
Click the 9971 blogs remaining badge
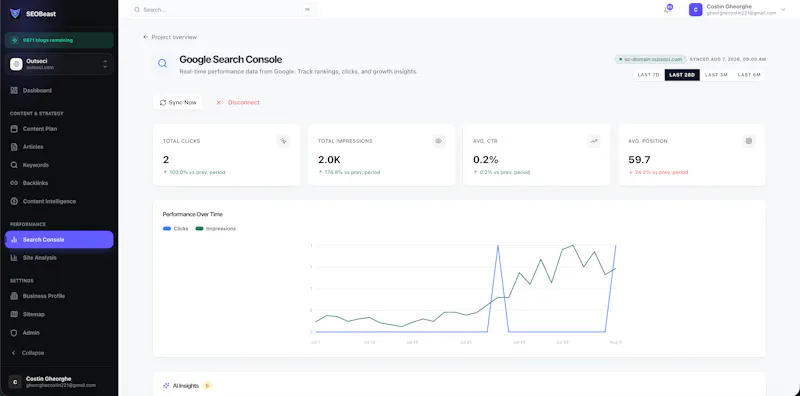tap(59, 40)
